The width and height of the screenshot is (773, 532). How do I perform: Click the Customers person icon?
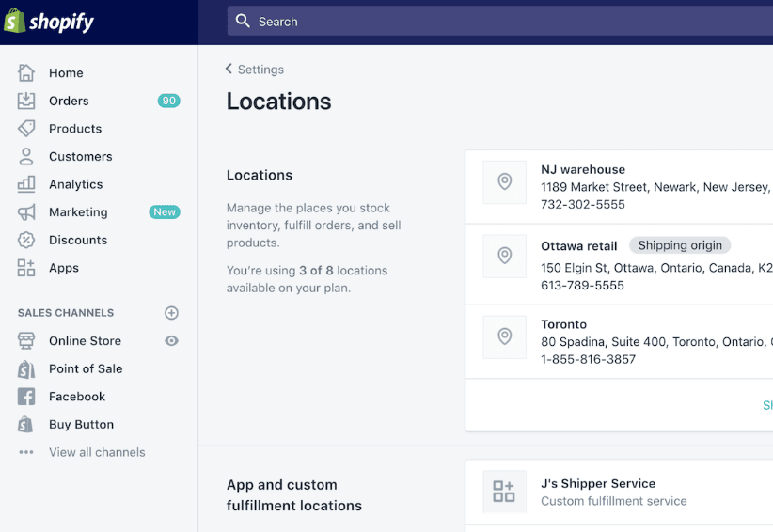tap(26, 157)
